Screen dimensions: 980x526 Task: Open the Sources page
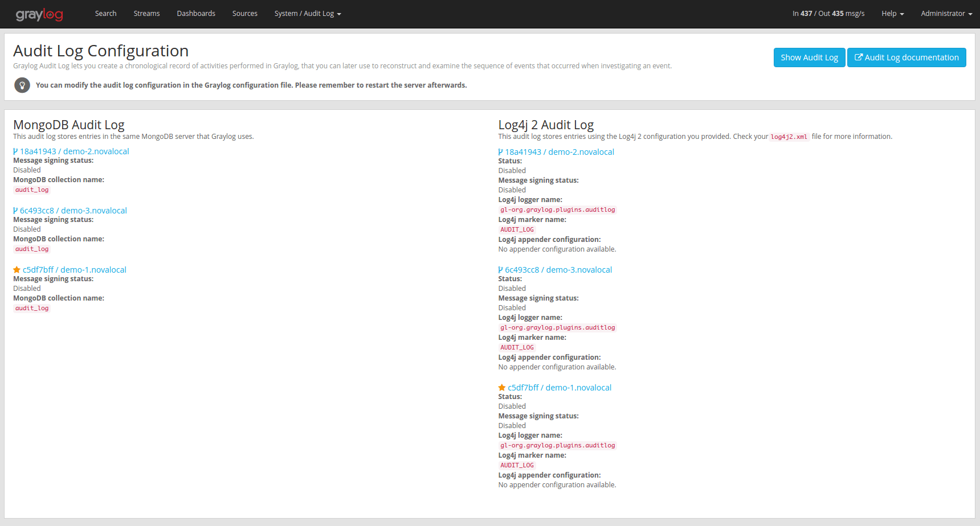pyautogui.click(x=244, y=13)
